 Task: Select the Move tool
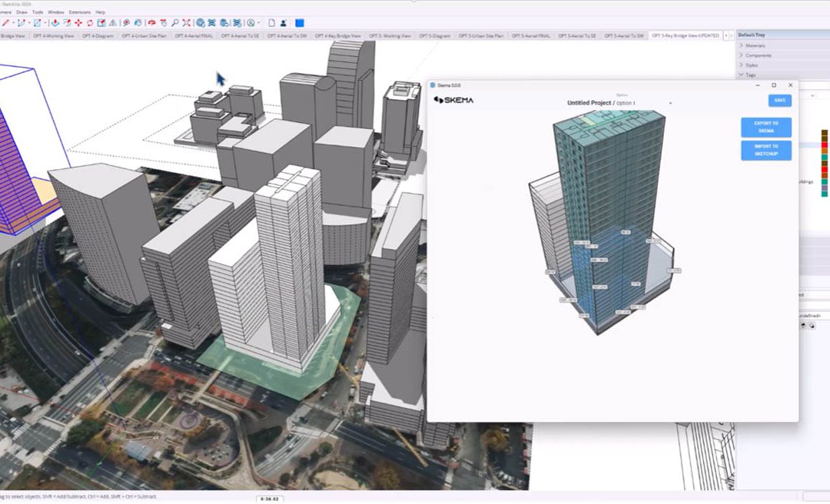coord(78,23)
